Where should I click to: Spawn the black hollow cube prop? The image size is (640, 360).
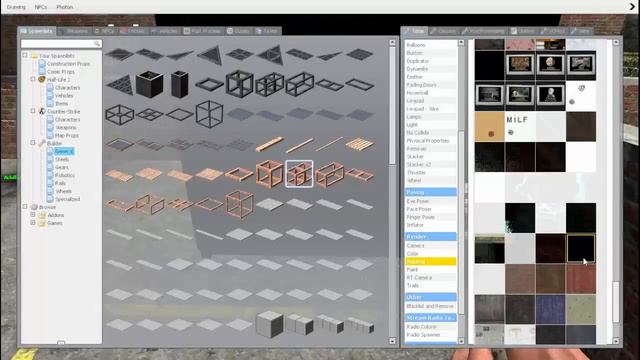click(149, 84)
